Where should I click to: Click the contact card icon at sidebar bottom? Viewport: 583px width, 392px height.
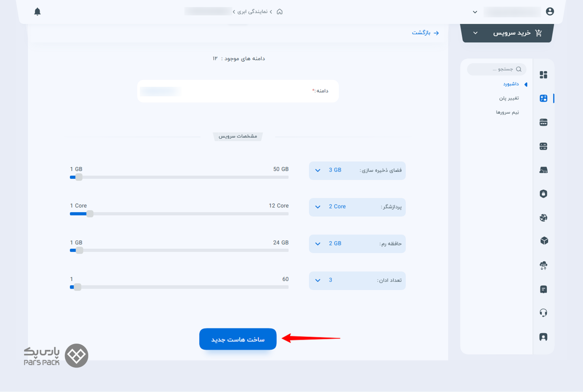pyautogui.click(x=543, y=337)
